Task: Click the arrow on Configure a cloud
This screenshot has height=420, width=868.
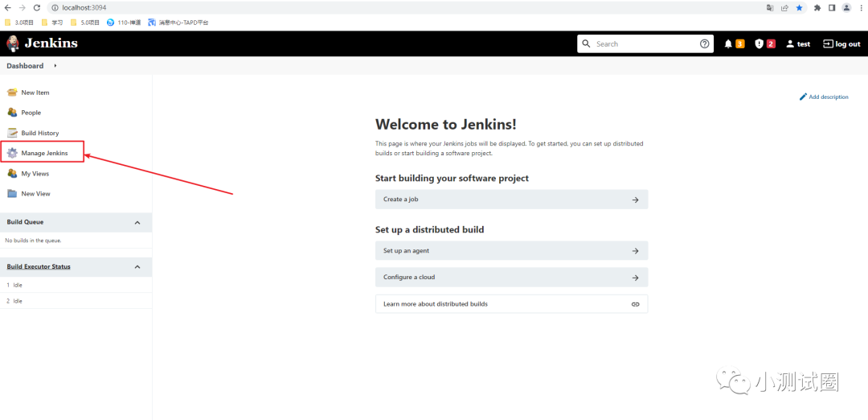Action: [636, 278]
